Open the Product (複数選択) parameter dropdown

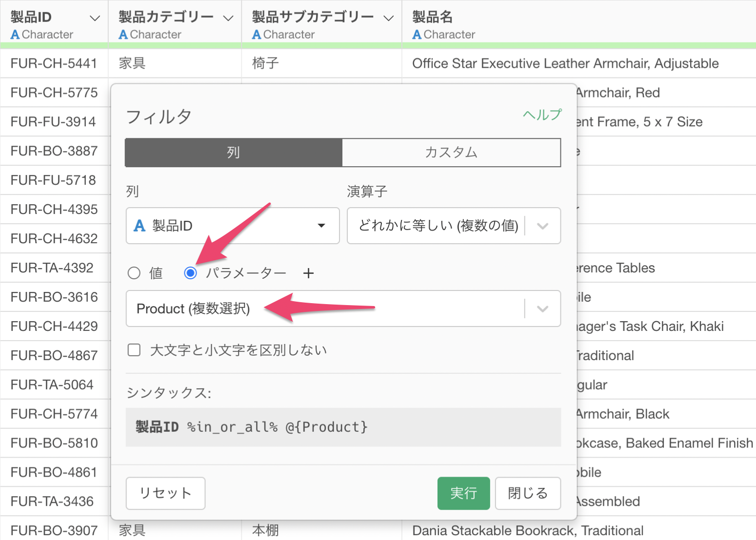[542, 309]
